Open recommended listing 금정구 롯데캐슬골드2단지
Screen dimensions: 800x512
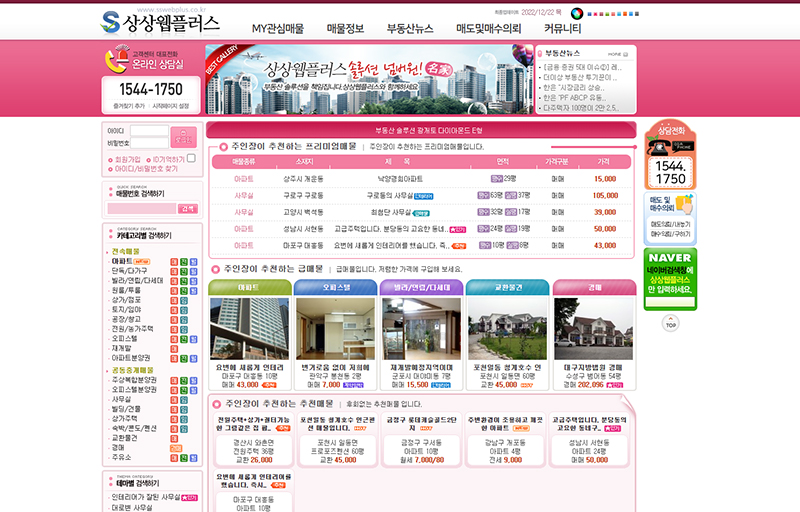click(x=421, y=423)
